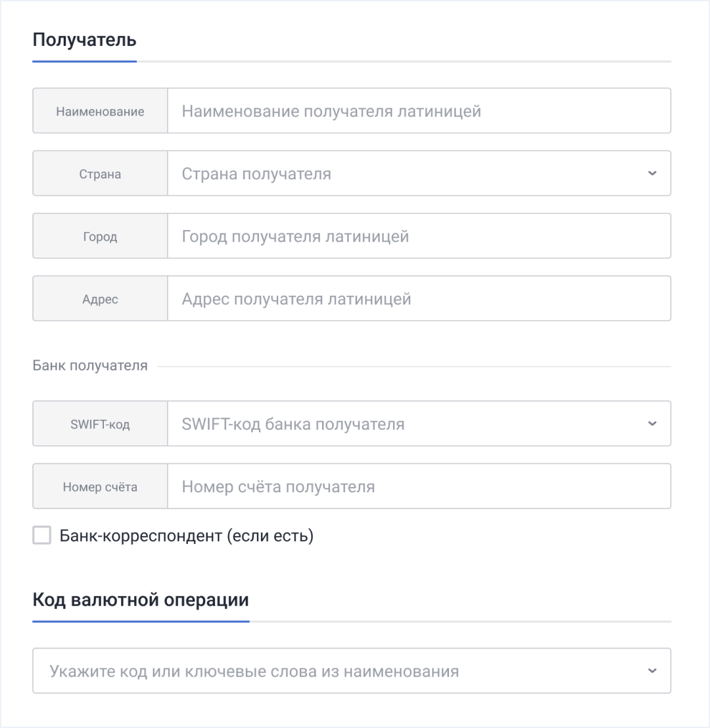Click the Код валютной операции heading
710x728 pixels.
click(x=141, y=600)
